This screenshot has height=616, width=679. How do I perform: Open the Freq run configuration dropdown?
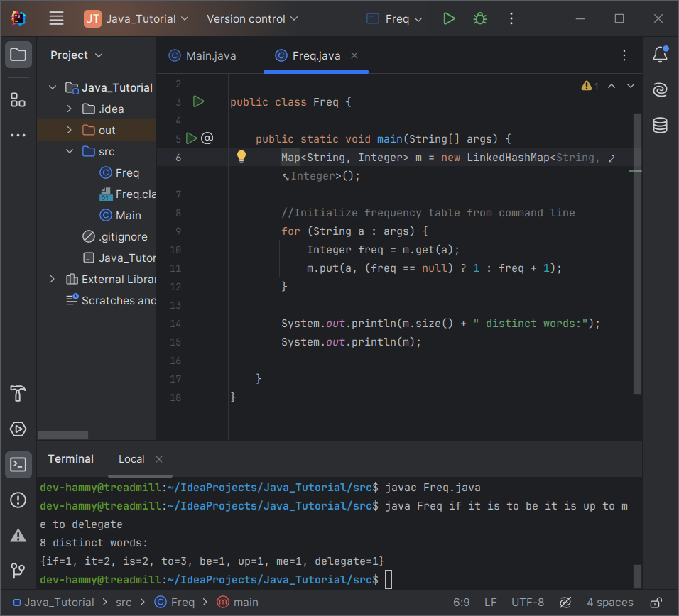[395, 19]
